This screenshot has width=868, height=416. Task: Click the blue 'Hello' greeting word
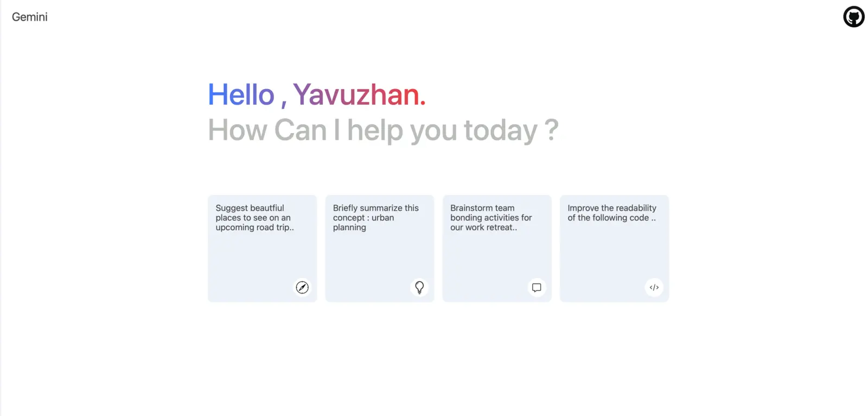241,94
